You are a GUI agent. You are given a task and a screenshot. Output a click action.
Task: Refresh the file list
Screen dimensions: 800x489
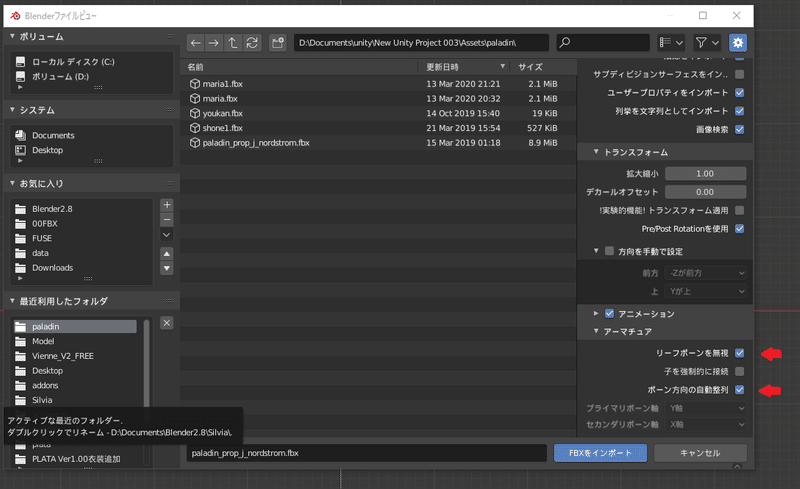(x=252, y=43)
